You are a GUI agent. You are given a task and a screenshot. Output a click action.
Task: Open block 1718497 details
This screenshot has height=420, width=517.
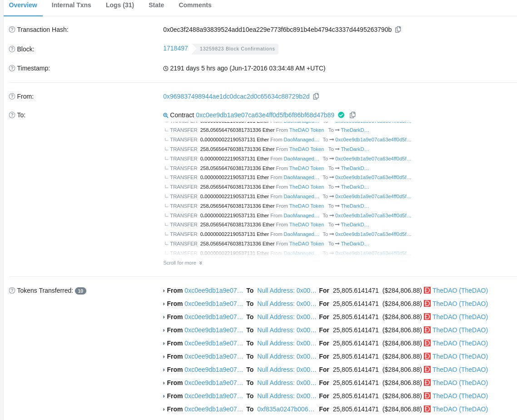tap(175, 48)
